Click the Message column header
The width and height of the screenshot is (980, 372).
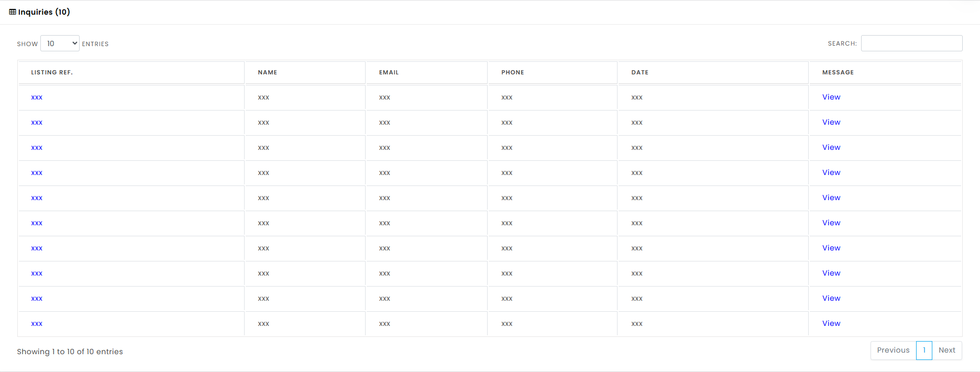(x=885, y=72)
